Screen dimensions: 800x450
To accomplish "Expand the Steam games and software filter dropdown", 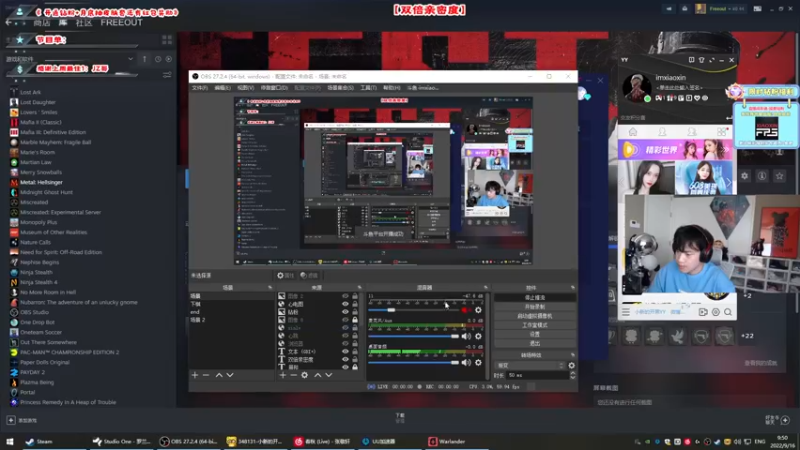I will [x=131, y=59].
